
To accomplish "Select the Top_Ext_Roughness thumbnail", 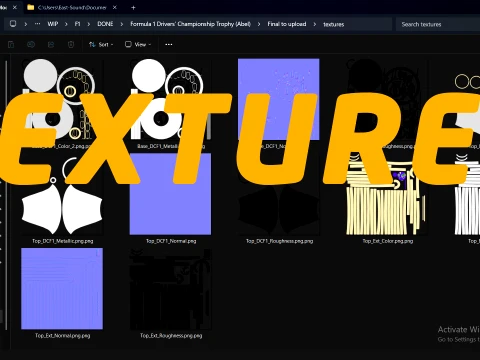I will (x=170, y=289).
